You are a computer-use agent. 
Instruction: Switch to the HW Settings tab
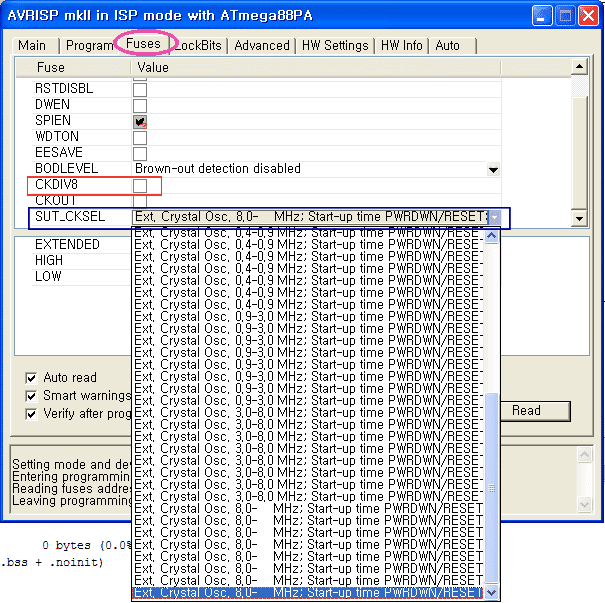coord(335,46)
